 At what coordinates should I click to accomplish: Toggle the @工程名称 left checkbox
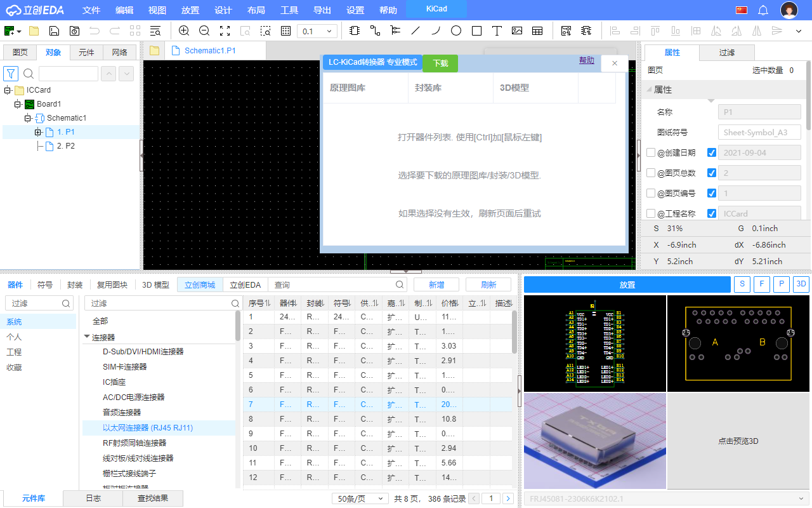click(651, 213)
